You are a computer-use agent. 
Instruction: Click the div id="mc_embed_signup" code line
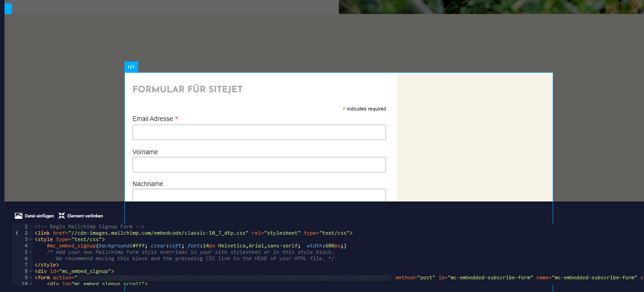[x=74, y=271]
